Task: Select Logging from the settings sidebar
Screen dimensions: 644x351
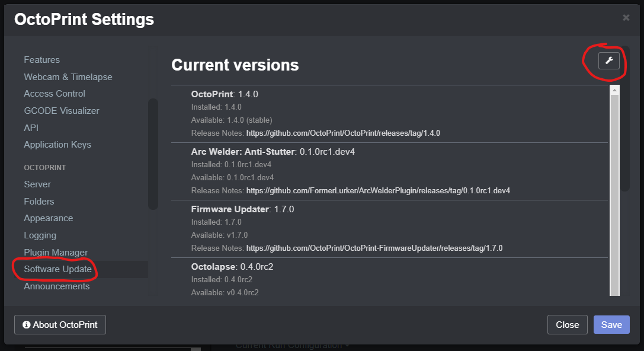Action: click(x=40, y=235)
